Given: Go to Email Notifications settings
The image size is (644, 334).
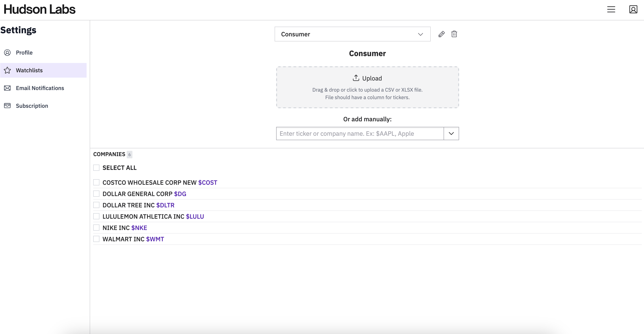Looking at the screenshot, I should pos(40,88).
